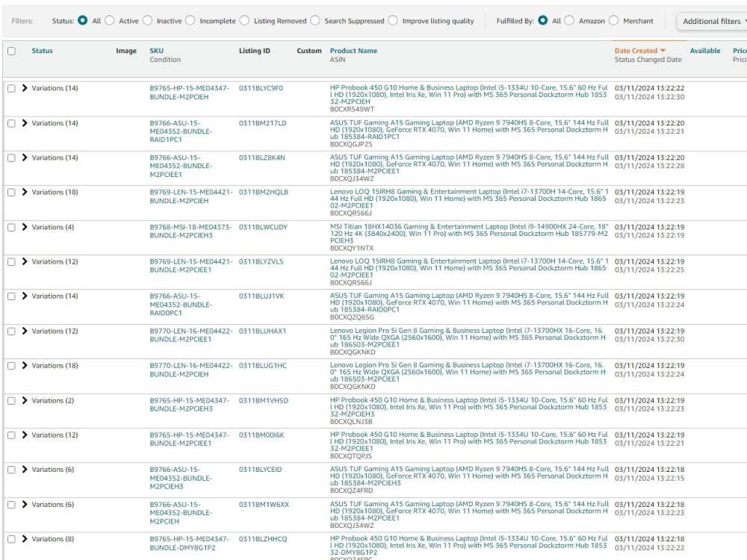
Task: Check the row for listing 0311BLUJ1VK
Action: tap(11, 296)
